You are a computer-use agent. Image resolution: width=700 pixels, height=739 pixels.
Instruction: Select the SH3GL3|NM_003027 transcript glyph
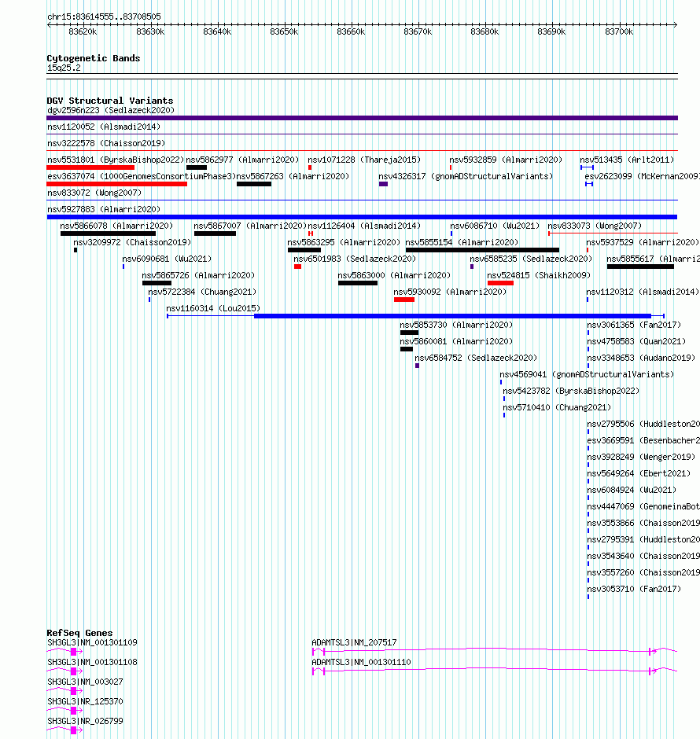tap(65, 691)
